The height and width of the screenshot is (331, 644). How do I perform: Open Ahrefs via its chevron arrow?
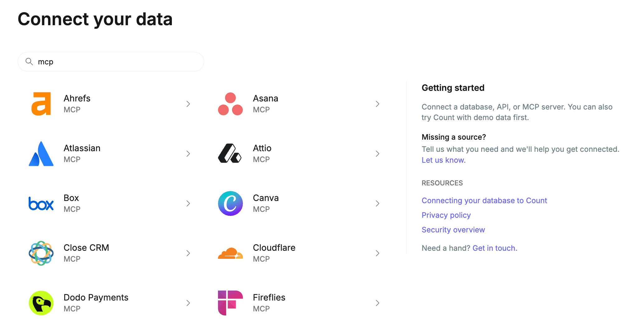coord(188,104)
